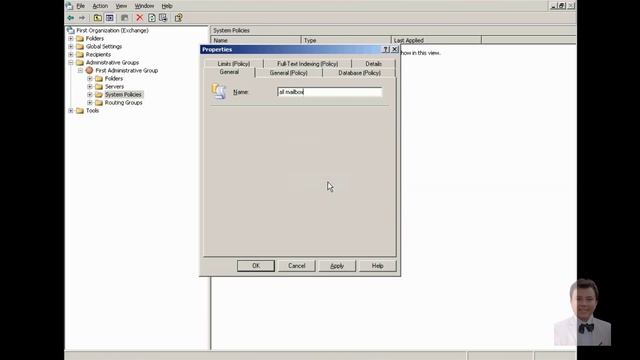The height and width of the screenshot is (360, 640).
Task: Click the Tools folder icon
Action: click(x=80, y=111)
